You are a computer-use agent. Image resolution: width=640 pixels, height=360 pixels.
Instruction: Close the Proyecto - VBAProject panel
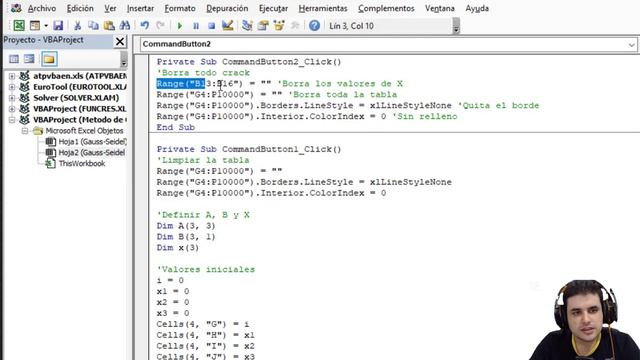[x=120, y=41]
